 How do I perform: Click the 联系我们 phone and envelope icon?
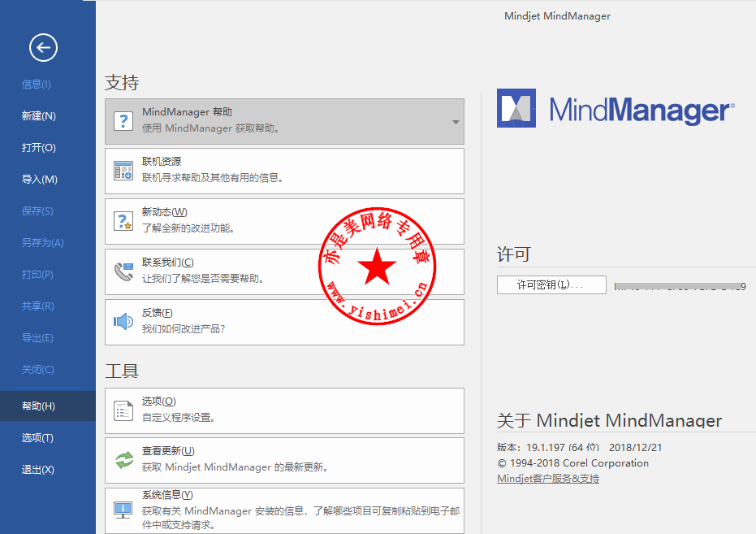tap(123, 271)
